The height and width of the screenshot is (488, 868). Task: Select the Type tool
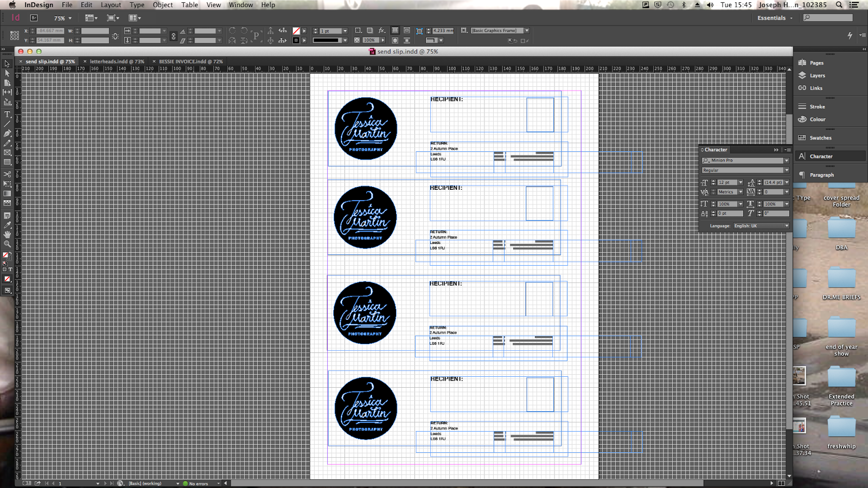pyautogui.click(x=7, y=114)
